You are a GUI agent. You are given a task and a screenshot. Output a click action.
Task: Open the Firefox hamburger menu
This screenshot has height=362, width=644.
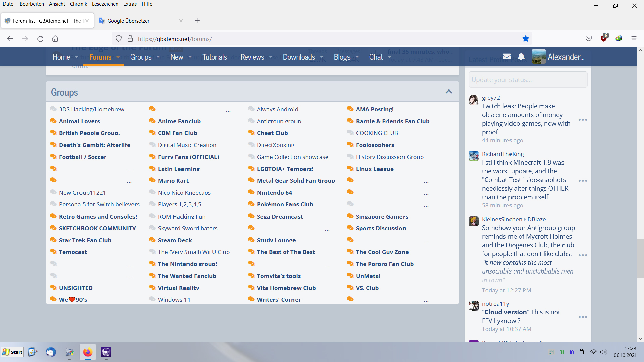pyautogui.click(x=634, y=38)
